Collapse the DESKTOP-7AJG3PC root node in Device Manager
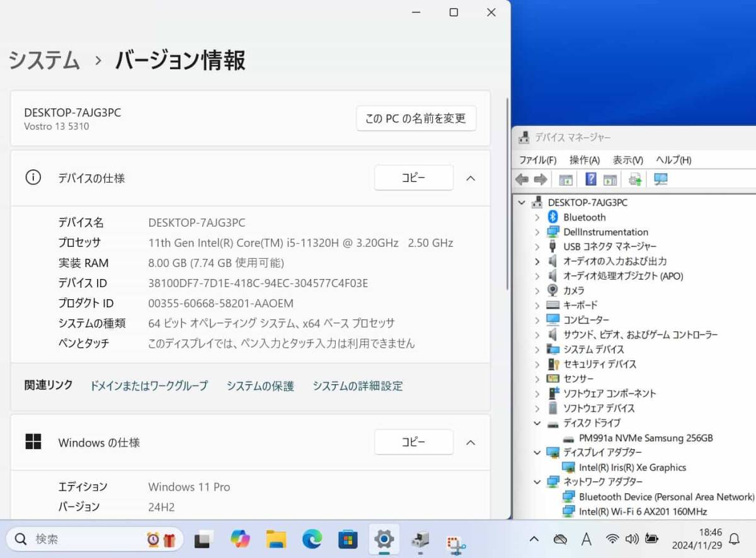756x558 pixels. coord(521,203)
